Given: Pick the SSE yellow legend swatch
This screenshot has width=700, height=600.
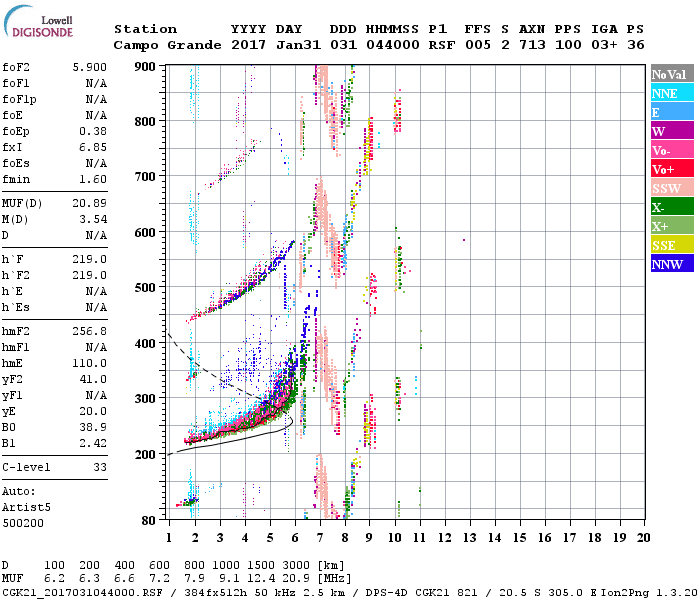Looking at the screenshot, I should click(x=668, y=245).
